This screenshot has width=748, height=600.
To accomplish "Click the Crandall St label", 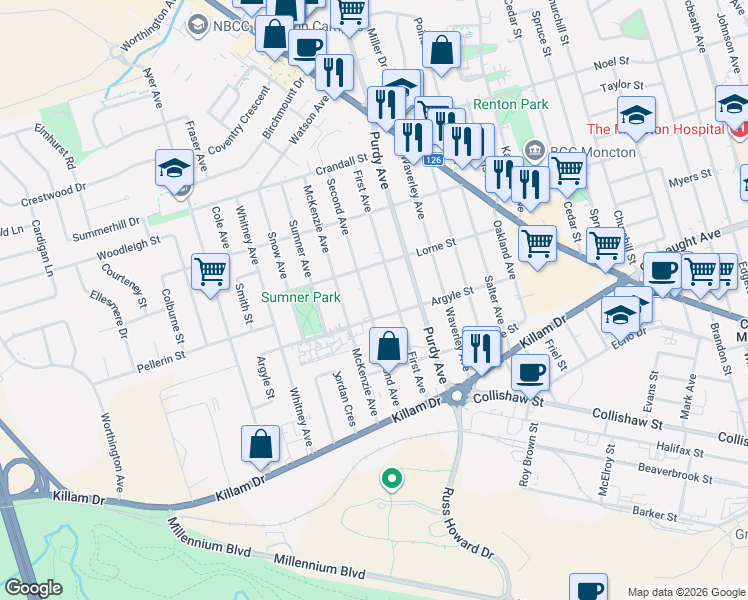I will pos(342,164).
